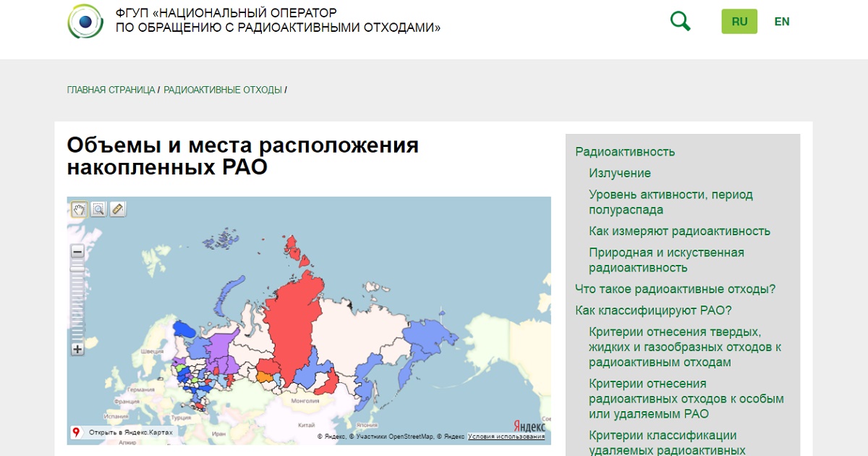This screenshot has height=456, width=868.
Task: Go to ГЛАВНАЯ СТРАНИЦА breadcrumb
Action: pyautogui.click(x=111, y=90)
